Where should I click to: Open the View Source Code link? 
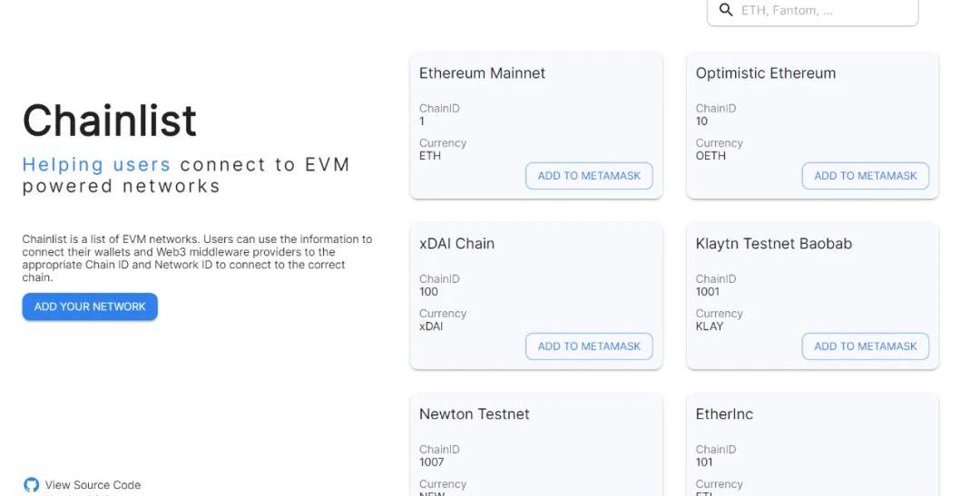click(93, 485)
